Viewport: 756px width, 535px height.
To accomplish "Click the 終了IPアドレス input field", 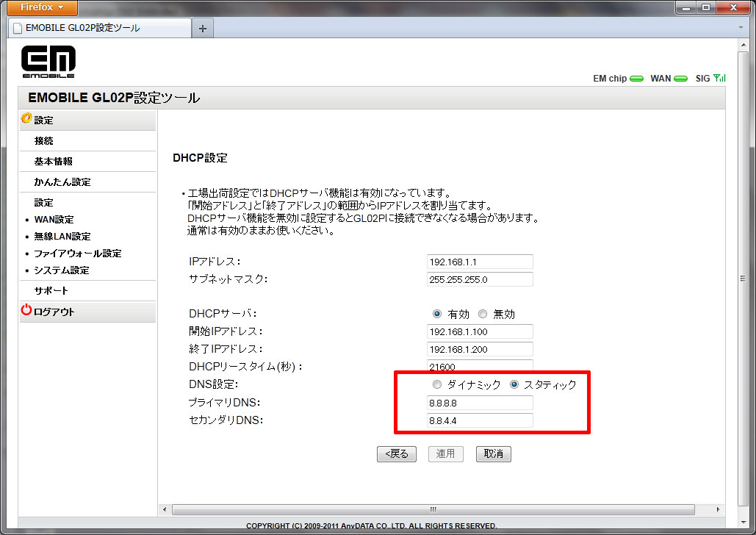I will (x=480, y=349).
